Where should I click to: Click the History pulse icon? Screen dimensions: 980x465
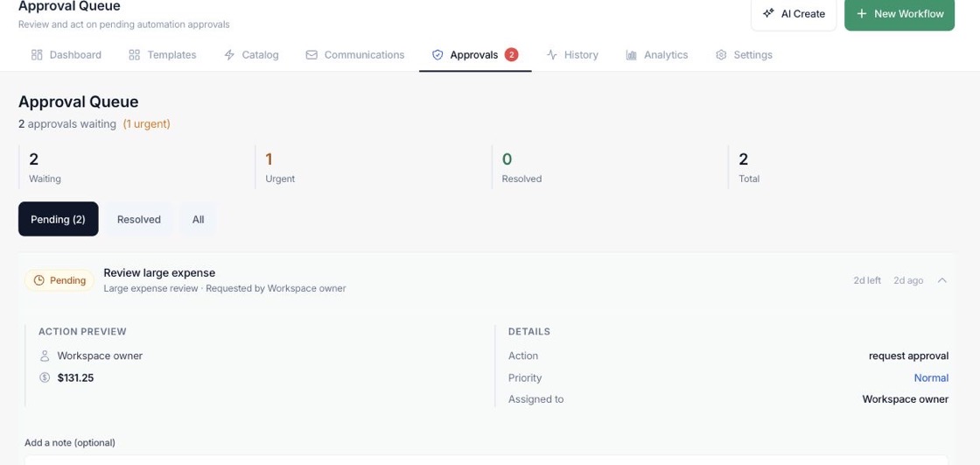[551, 55]
